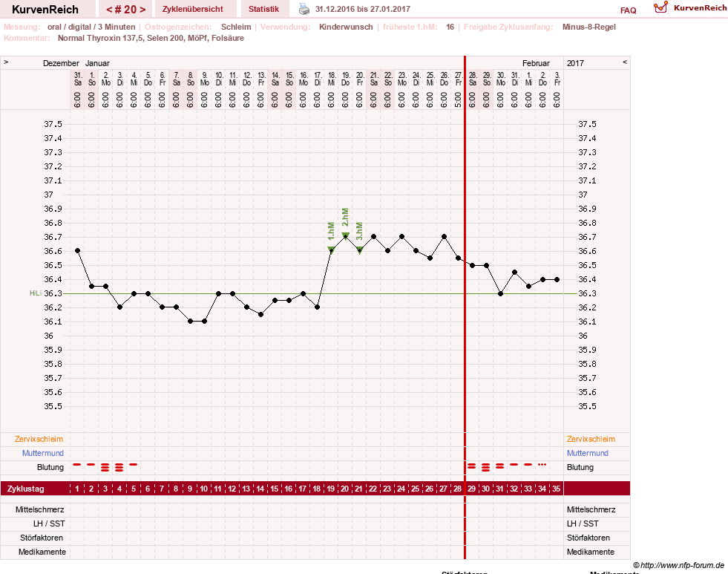This screenshot has width=728, height=574.
Task: Click the left Störfaktoren row label
Action: point(42,538)
